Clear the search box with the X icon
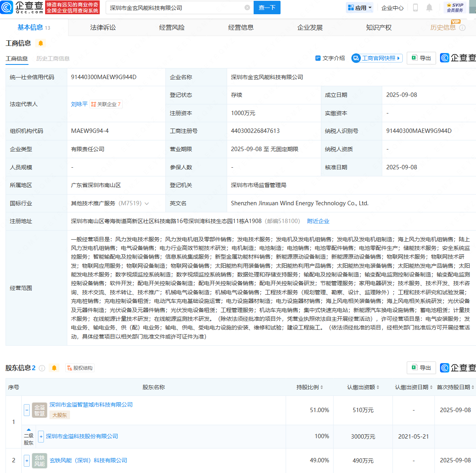Image resolution: width=476 pixels, height=473 pixels. (247, 8)
